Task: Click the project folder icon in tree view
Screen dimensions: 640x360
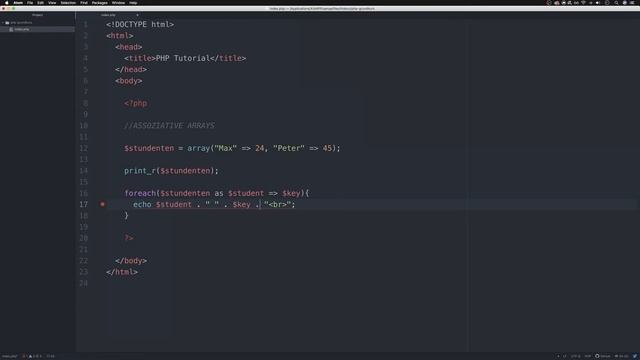Action: [x=7, y=22]
